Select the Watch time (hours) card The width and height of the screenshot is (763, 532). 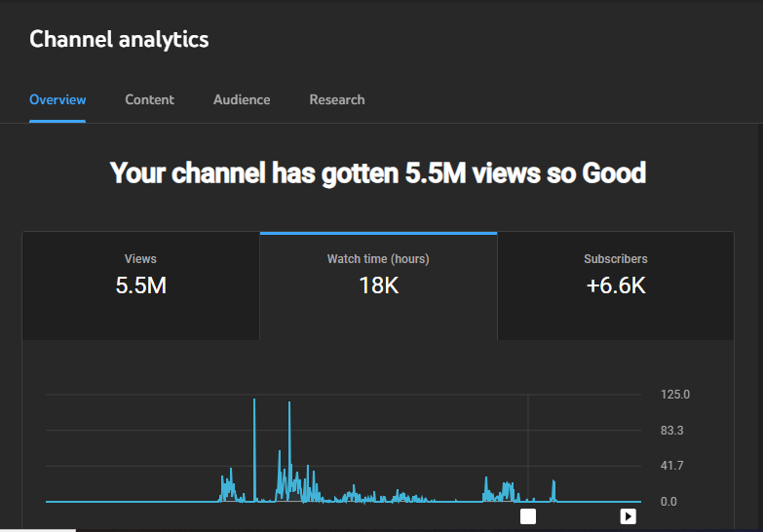379,286
